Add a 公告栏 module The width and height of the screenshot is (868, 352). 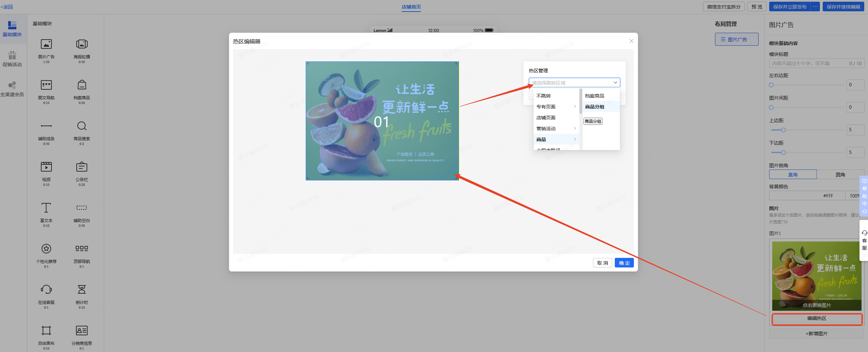coord(82,173)
